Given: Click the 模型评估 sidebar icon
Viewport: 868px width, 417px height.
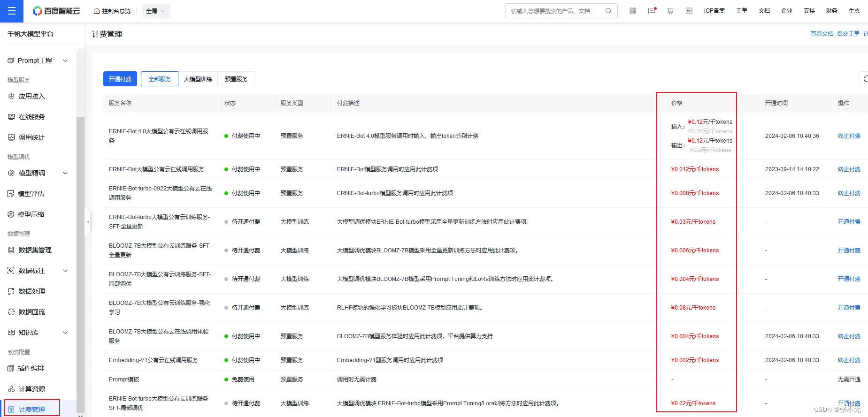Looking at the screenshot, I should coord(11,194).
